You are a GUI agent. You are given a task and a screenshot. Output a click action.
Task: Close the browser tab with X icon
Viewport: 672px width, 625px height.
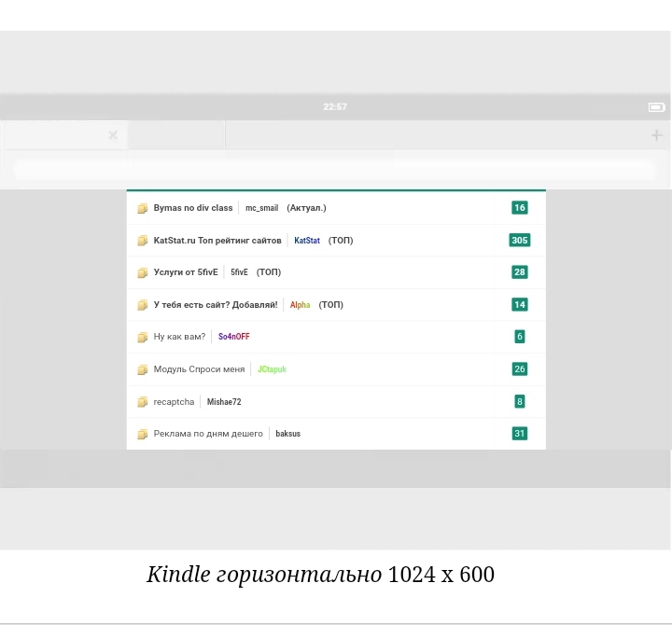click(113, 135)
